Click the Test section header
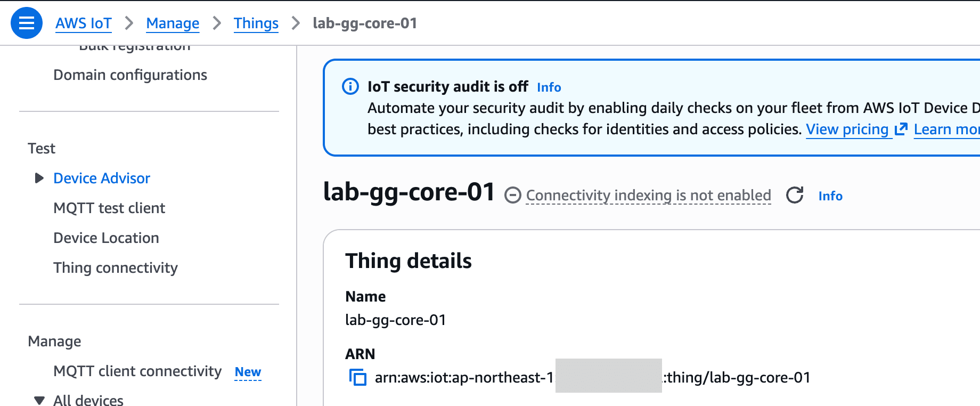Viewport: 980px width, 406px height. [x=42, y=148]
